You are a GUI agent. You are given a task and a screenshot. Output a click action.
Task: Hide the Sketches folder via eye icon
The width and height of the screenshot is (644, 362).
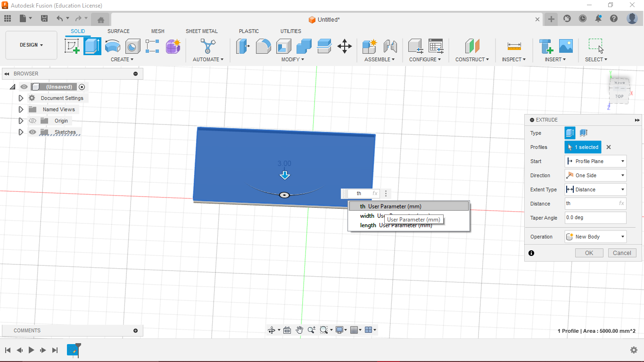33,132
